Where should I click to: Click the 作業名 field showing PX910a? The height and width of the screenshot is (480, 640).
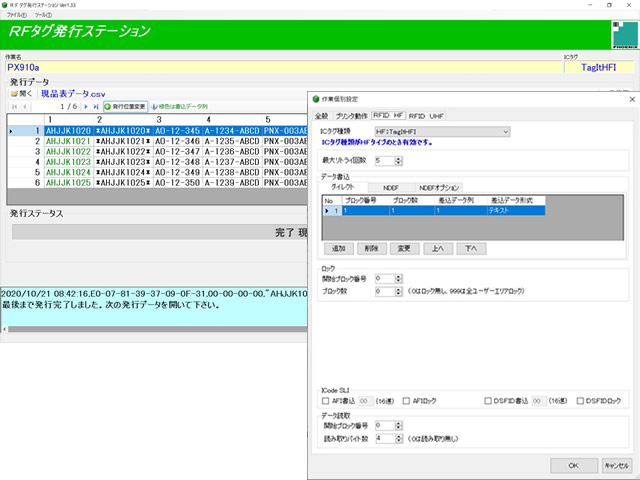point(284,67)
